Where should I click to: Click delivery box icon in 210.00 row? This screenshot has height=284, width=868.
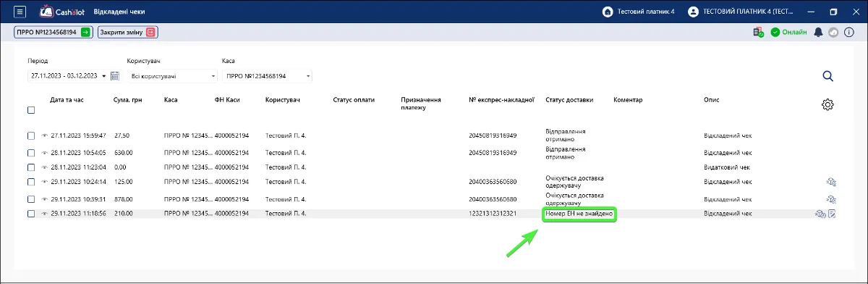[820, 214]
